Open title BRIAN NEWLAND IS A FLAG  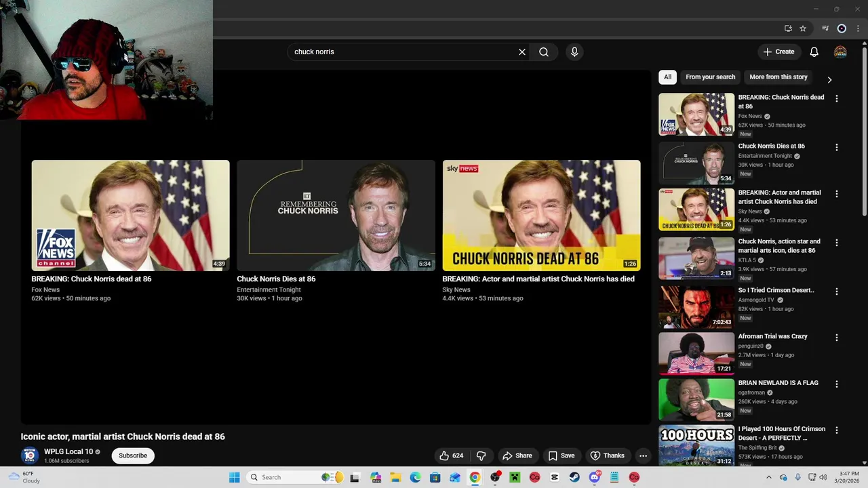coord(778,383)
